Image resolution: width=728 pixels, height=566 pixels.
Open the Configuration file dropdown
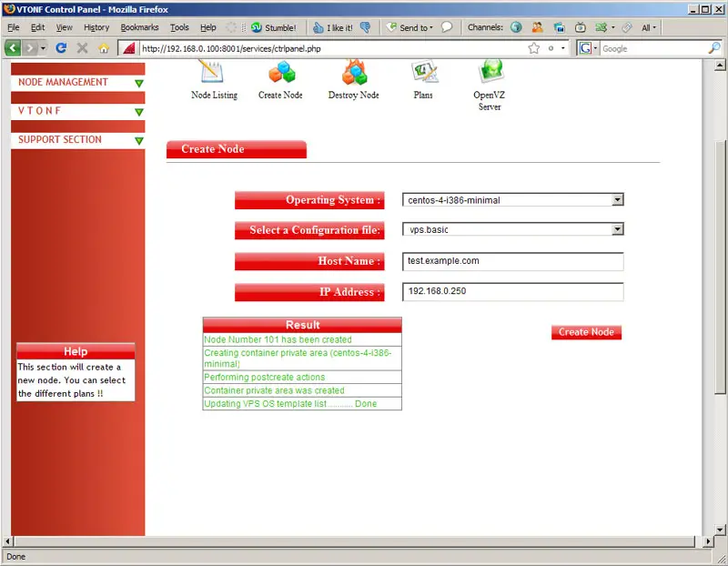(618, 229)
